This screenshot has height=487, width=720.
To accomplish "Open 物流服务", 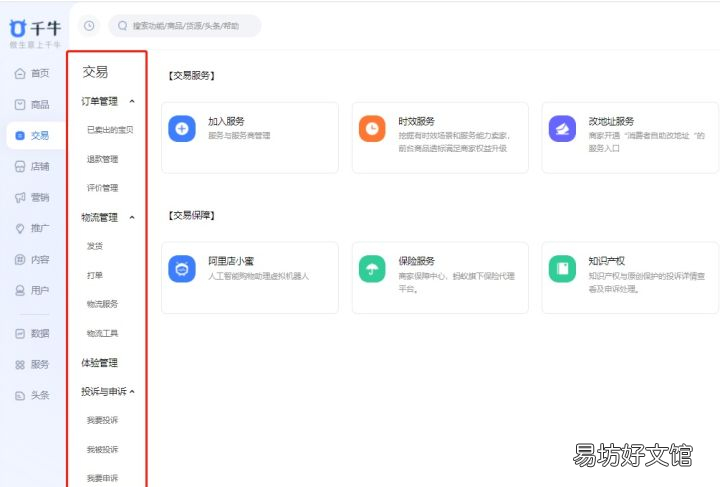I will click(x=102, y=304).
